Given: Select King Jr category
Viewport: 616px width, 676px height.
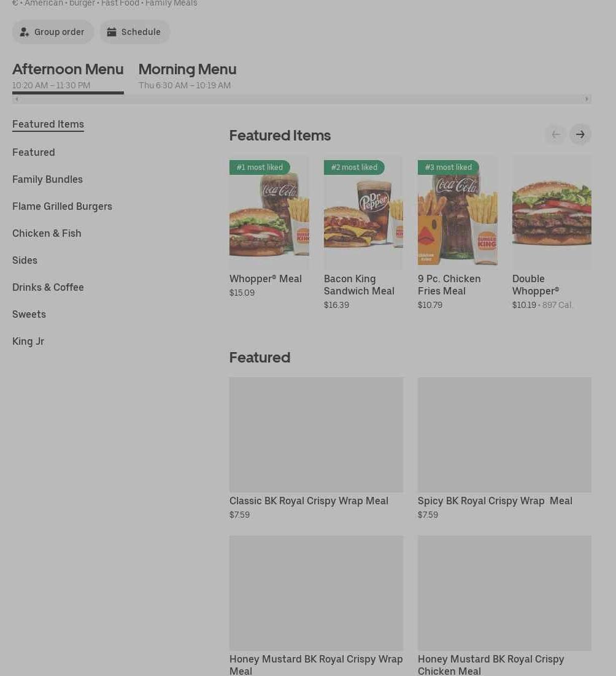Looking at the screenshot, I should click(28, 341).
